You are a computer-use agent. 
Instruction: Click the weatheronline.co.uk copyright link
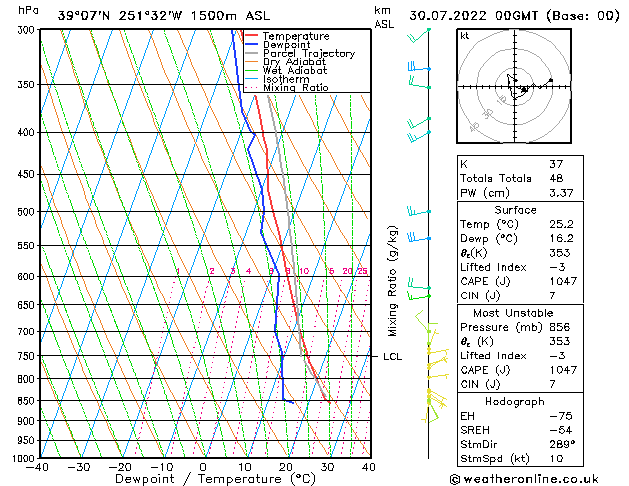point(524,479)
